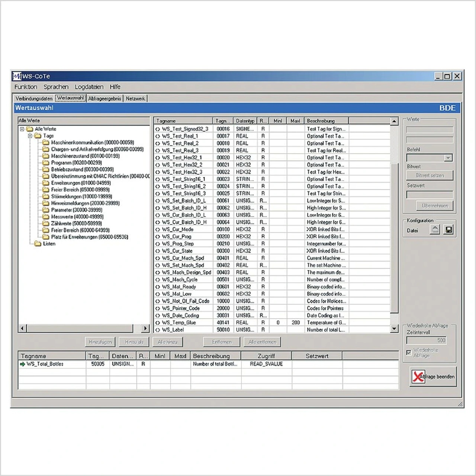Open the Befehl dropdown list
This screenshot has height=476, width=476.
[448, 158]
